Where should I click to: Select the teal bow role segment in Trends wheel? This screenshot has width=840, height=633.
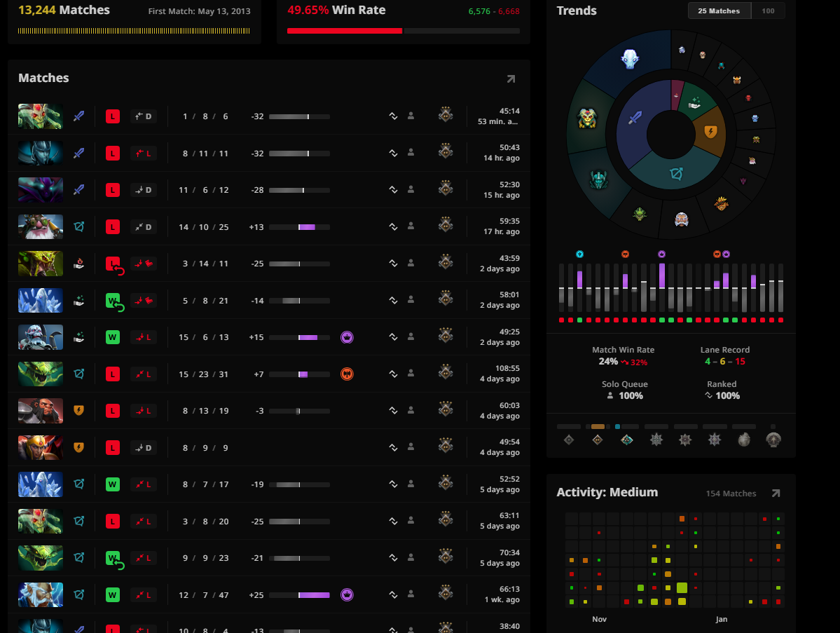pyautogui.click(x=676, y=173)
